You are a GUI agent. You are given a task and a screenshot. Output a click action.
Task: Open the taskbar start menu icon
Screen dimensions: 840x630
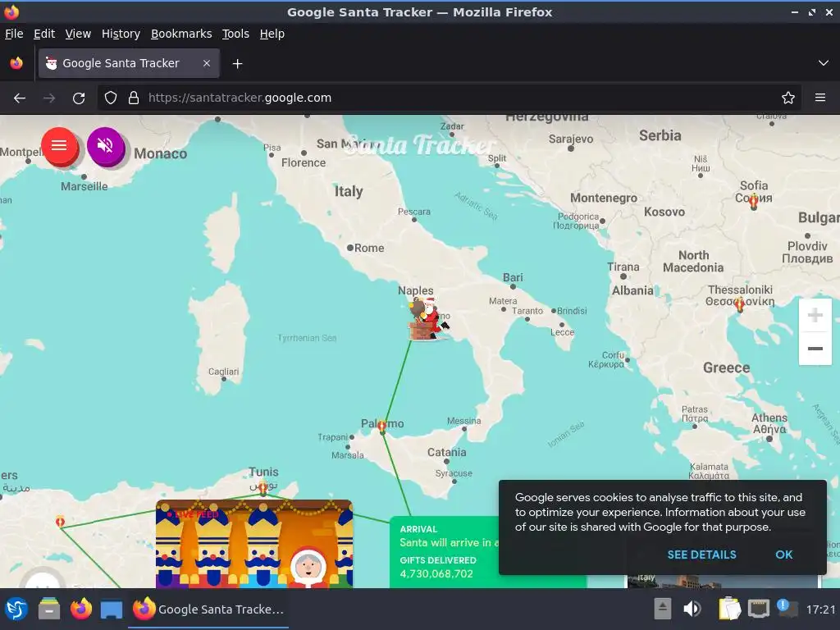tap(16, 609)
